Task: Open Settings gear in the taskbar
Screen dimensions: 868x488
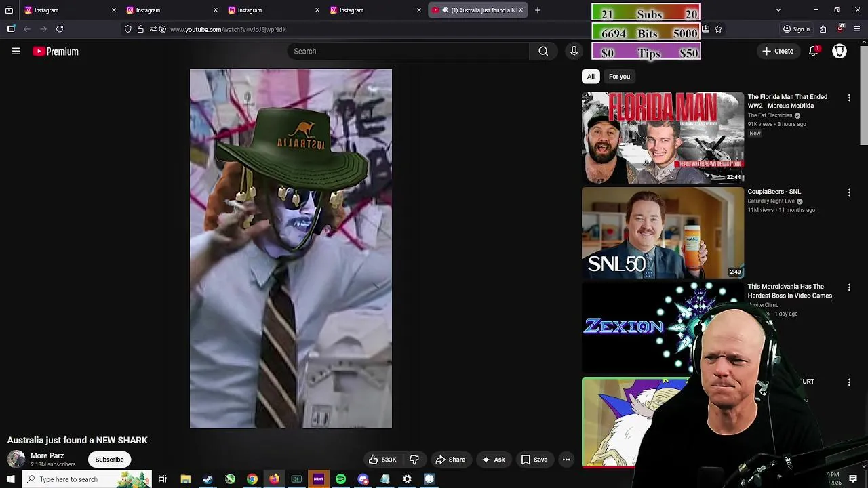Action: click(x=407, y=479)
